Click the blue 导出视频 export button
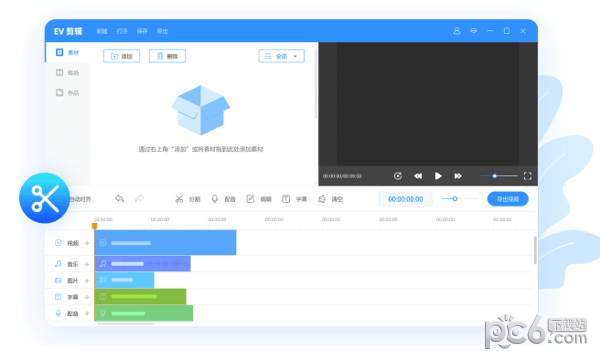Screen dimensions: 600x361 click(508, 199)
